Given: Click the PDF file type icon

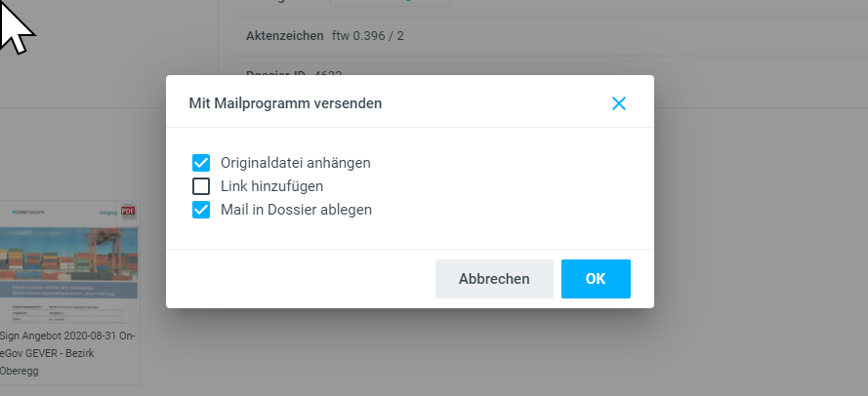Looking at the screenshot, I should click(x=127, y=211).
